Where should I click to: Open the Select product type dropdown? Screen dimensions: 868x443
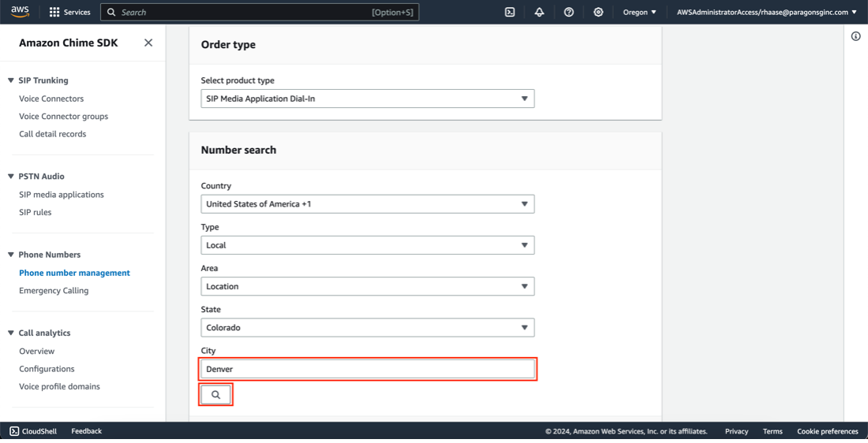(368, 99)
